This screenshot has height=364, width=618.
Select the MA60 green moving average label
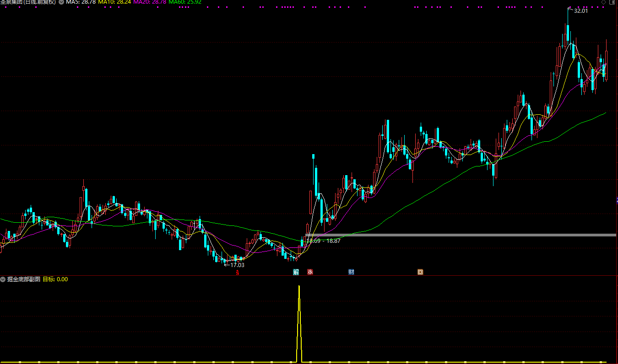[x=185, y=2]
